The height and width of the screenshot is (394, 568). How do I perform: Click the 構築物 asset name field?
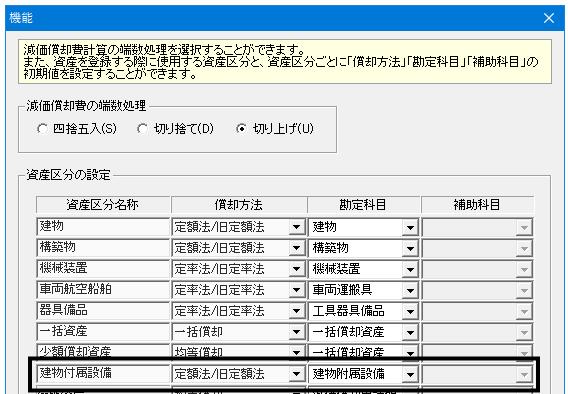(x=103, y=248)
